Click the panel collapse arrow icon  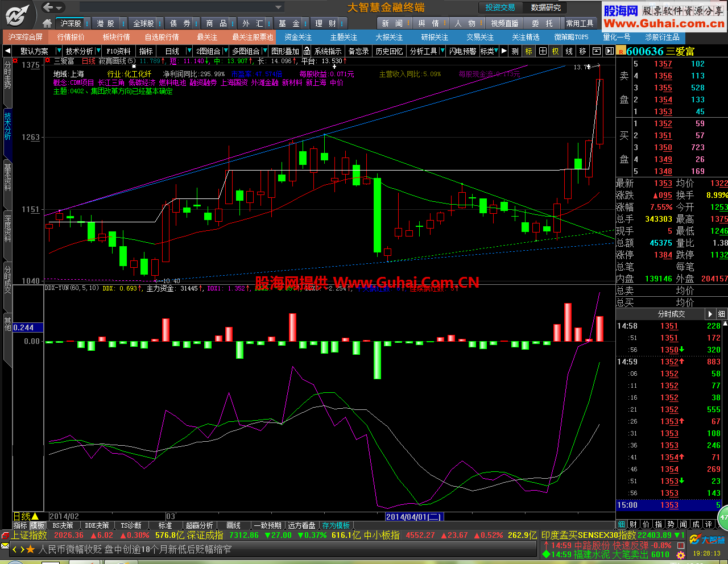(x=609, y=51)
